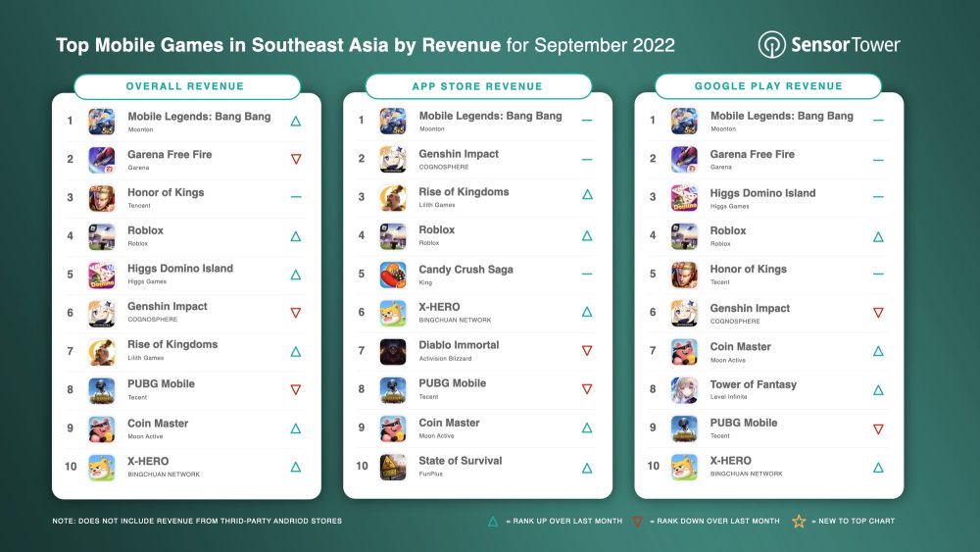
Task: Click Tower of Fantasy game icon
Action: click(684, 390)
